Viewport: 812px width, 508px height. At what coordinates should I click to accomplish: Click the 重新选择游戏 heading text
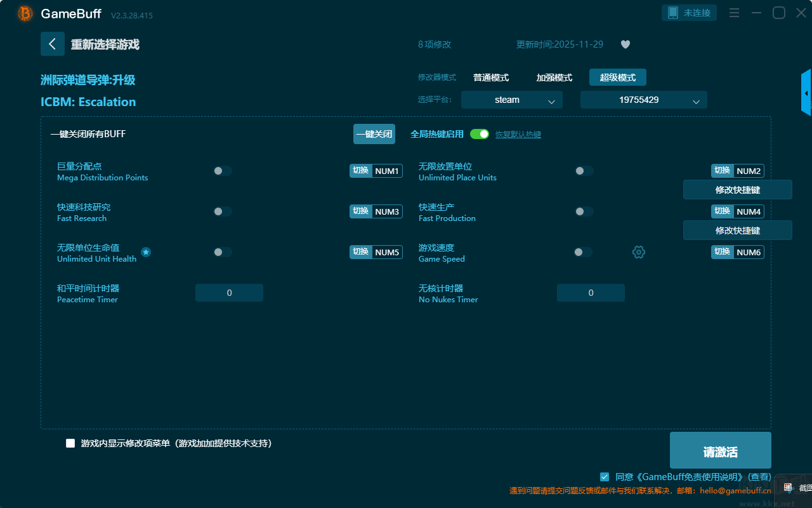[x=105, y=44]
